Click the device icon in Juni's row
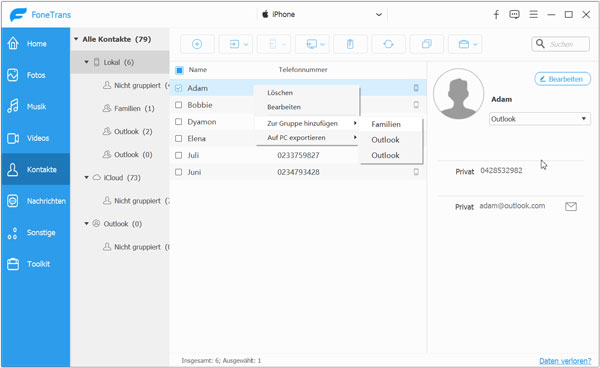Image resolution: width=600 pixels, height=368 pixels. pos(416,172)
